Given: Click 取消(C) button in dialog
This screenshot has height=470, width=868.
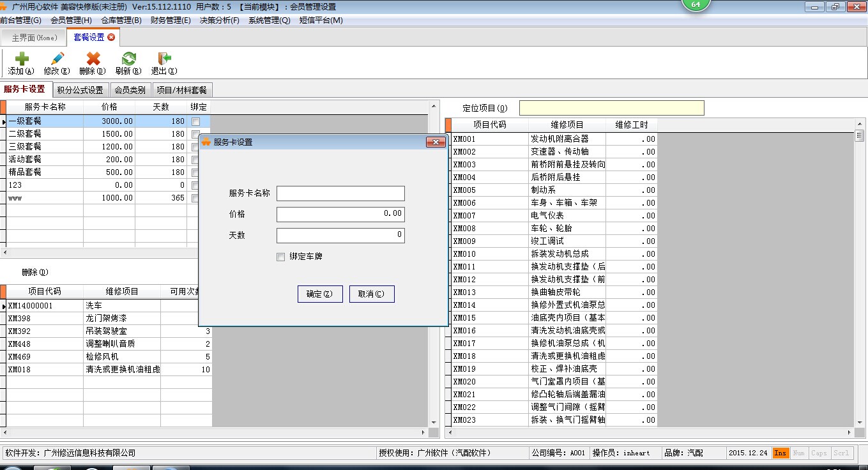Looking at the screenshot, I should click(x=372, y=294).
